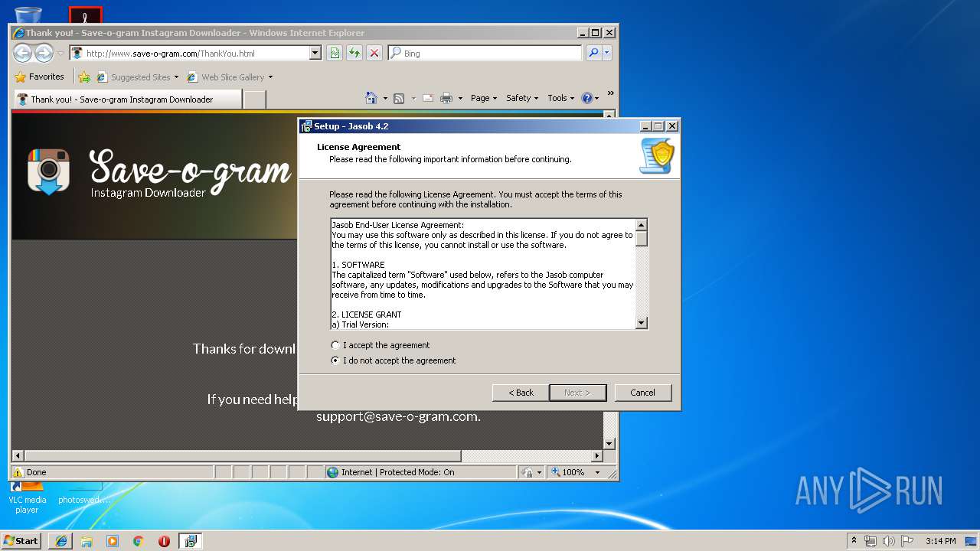Click the Stop loading icon
980x551 pixels.
374,53
